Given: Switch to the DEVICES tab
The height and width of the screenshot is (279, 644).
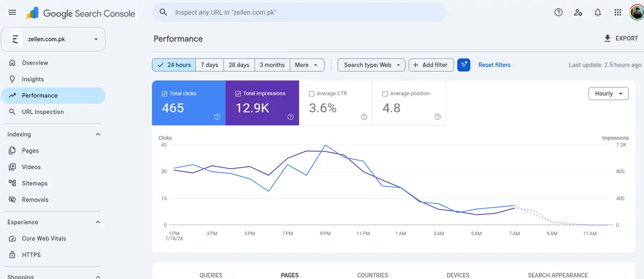Looking at the screenshot, I should [458, 275].
